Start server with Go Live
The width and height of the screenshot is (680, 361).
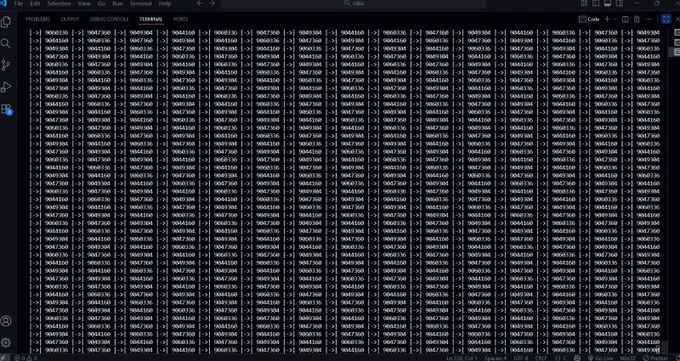[x=600, y=358]
